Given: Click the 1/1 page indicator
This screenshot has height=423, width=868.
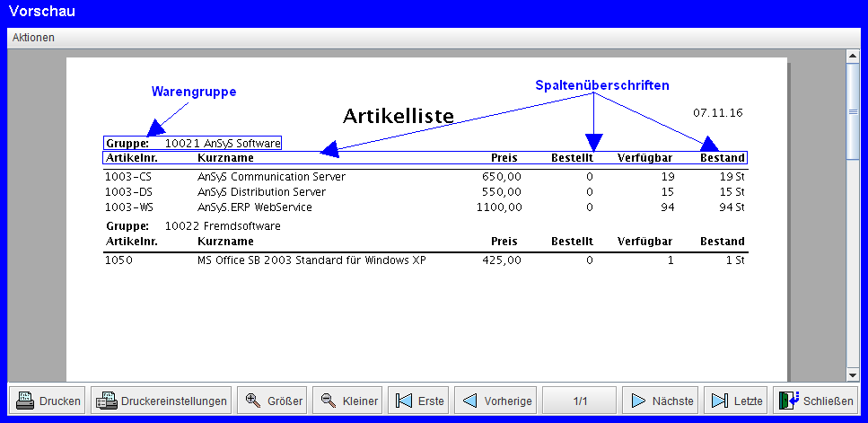Looking at the screenshot, I should tap(579, 401).
